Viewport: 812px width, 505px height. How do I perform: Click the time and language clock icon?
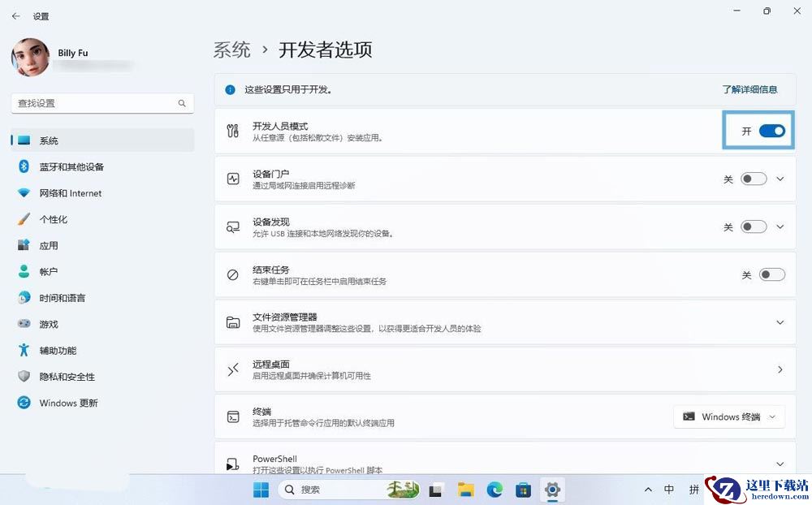pos(24,297)
